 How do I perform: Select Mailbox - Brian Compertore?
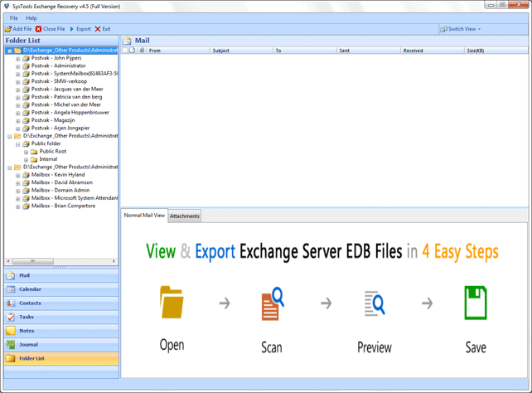tap(63, 206)
